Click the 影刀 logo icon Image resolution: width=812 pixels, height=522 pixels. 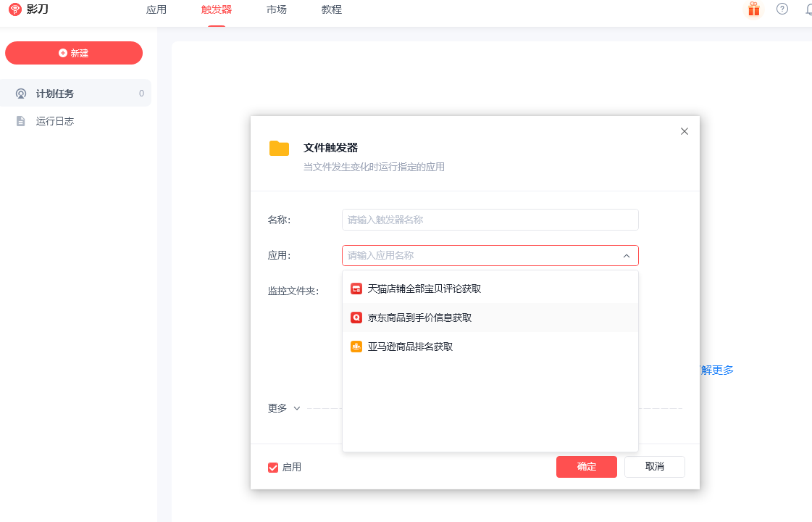tap(15, 9)
